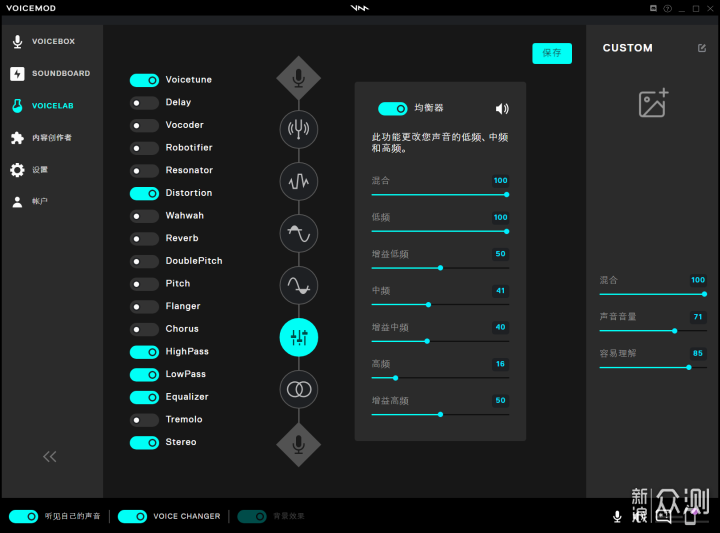Edit the CUSTOM voice name icon
The width and height of the screenshot is (720, 533).
(702, 48)
